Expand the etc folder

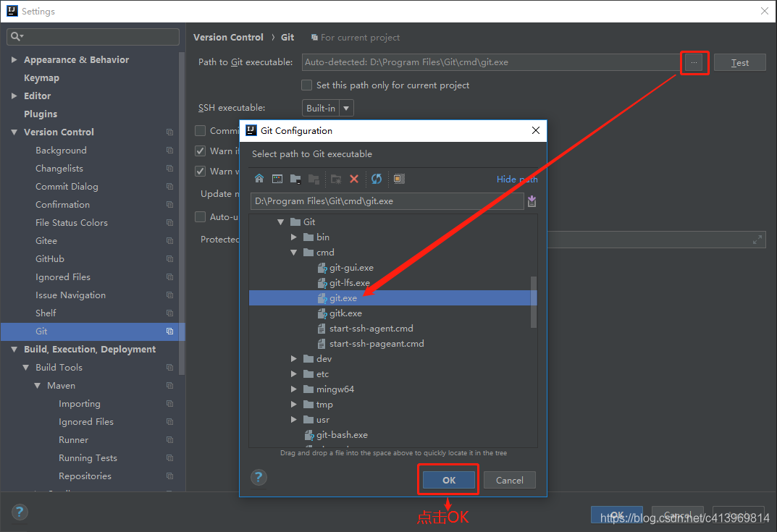(x=294, y=374)
